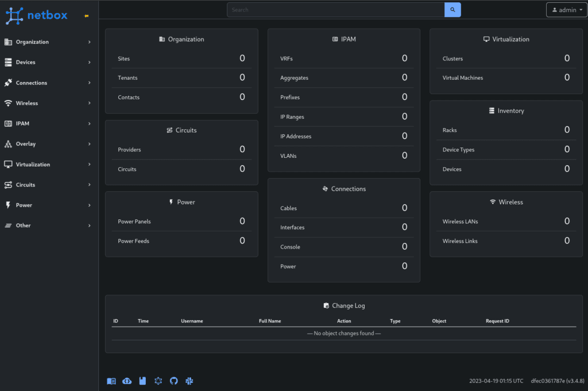Open the admin user dropdown

click(x=567, y=10)
